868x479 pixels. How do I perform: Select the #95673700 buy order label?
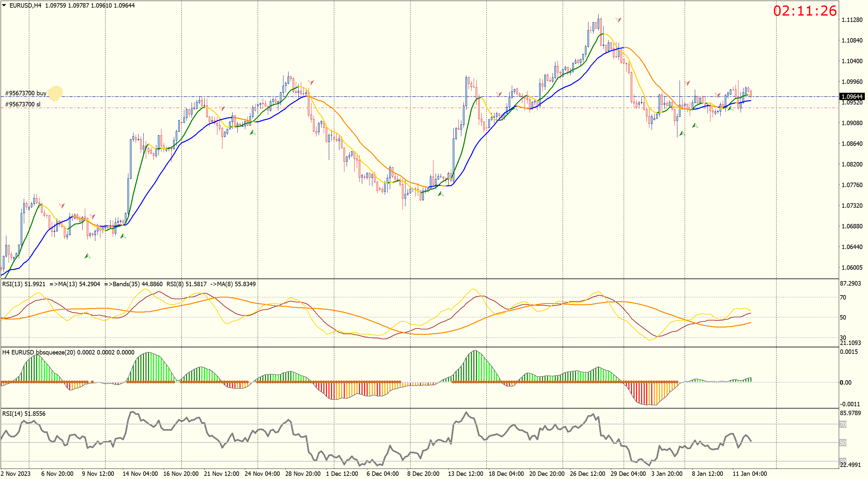pos(26,93)
